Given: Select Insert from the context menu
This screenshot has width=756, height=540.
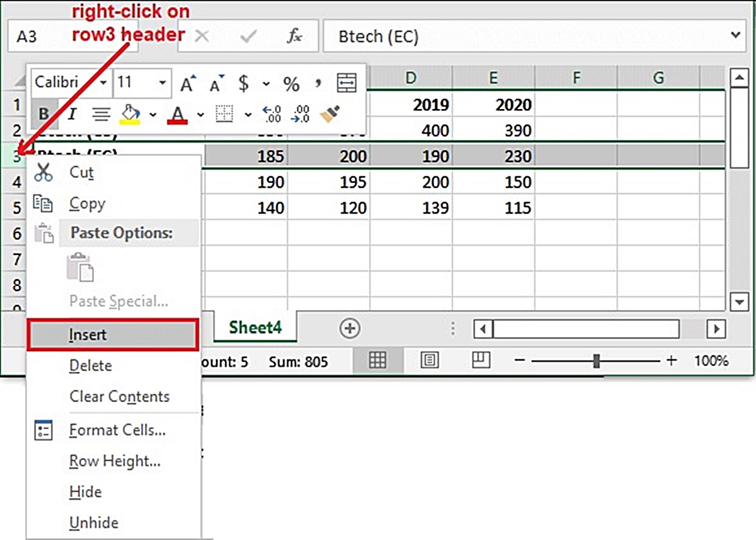Looking at the screenshot, I should [x=113, y=335].
